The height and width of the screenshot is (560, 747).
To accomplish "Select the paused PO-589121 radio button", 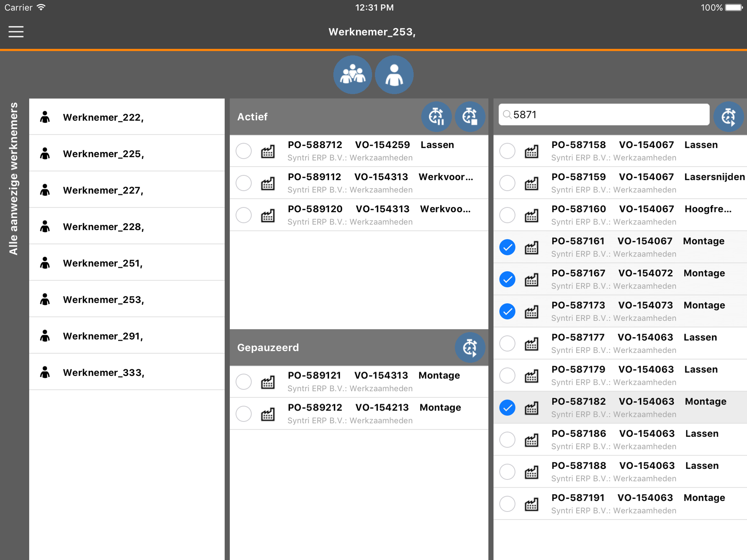I will (243, 382).
